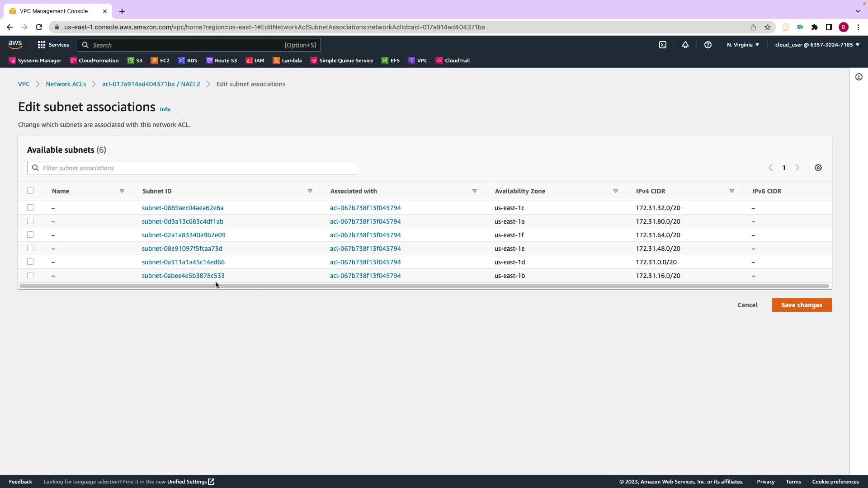Image resolution: width=868 pixels, height=488 pixels.
Task: Open the notifications bell icon
Action: [x=685, y=45]
